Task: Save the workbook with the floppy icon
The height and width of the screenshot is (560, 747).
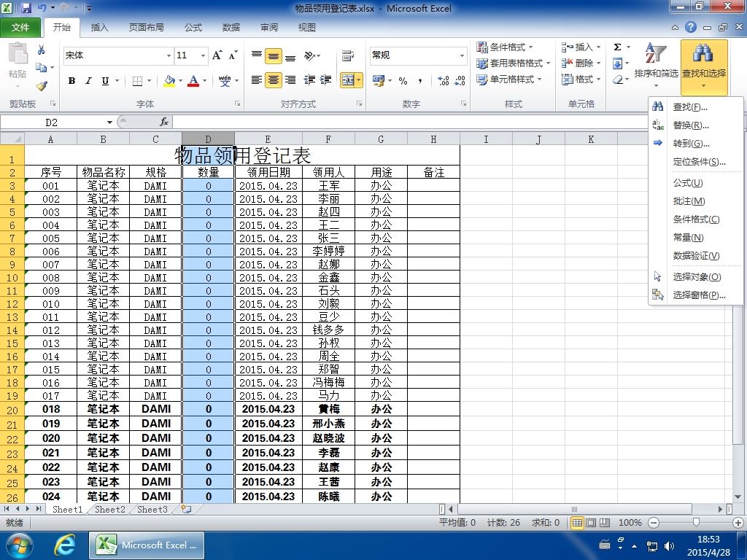Action: point(26,7)
